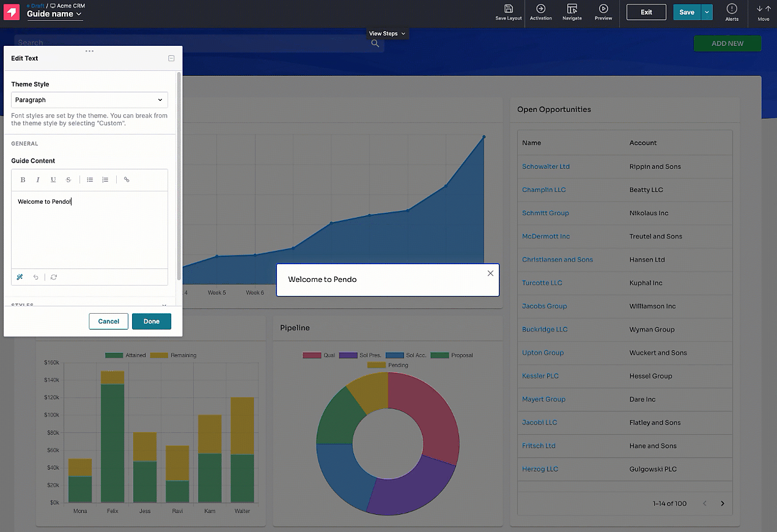This screenshot has width=777, height=532.
Task: Open Christiansen and Sons opportunity
Action: click(x=558, y=259)
